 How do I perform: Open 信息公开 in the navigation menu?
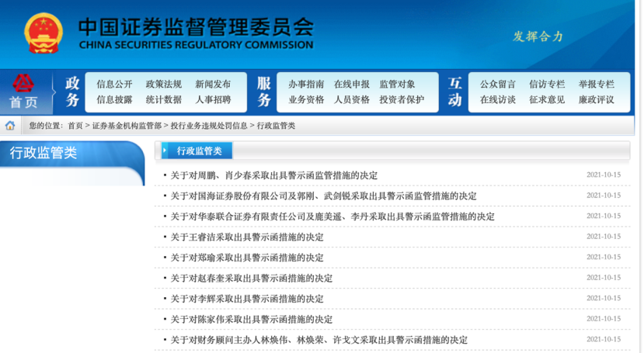click(x=114, y=84)
